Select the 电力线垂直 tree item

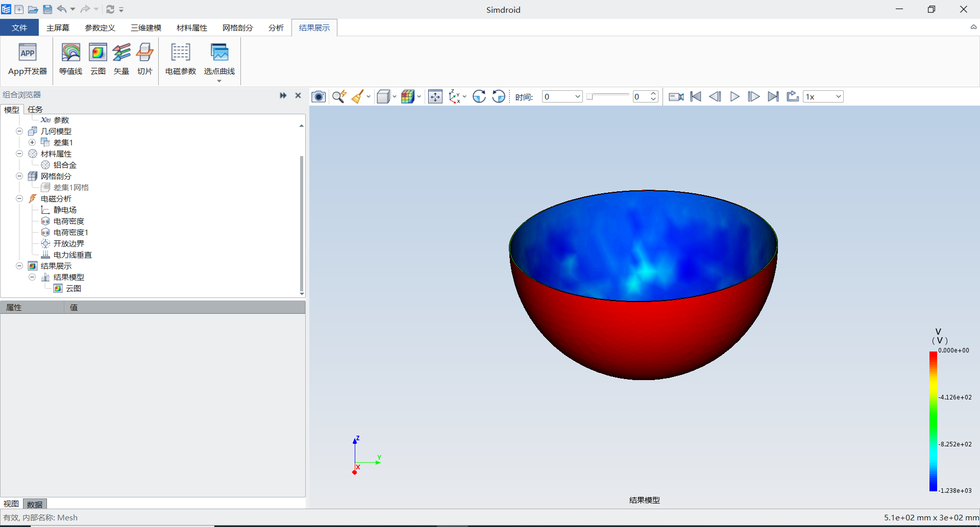72,255
